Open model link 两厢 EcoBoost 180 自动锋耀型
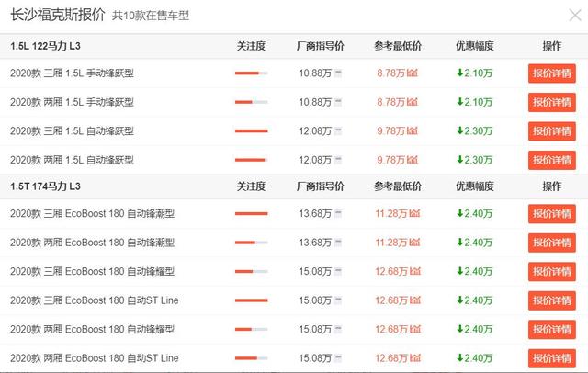Screen dimensions: 588x373 tap(92, 329)
